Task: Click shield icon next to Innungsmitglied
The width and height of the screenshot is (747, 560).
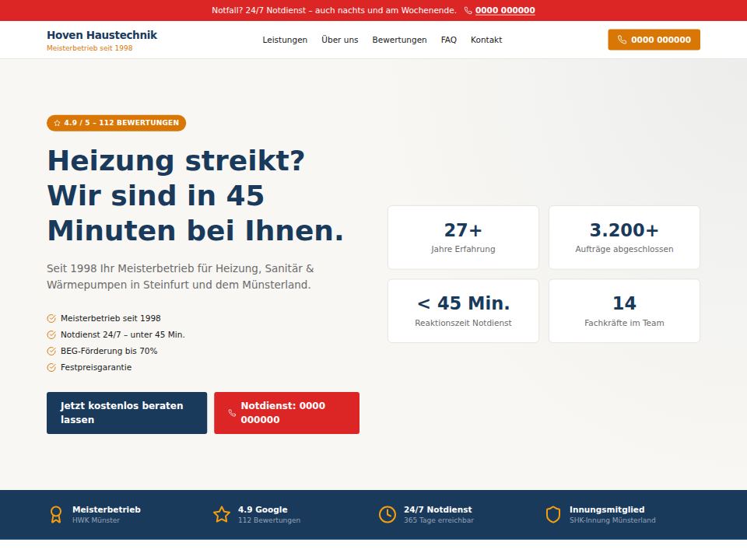Action: pos(553,515)
